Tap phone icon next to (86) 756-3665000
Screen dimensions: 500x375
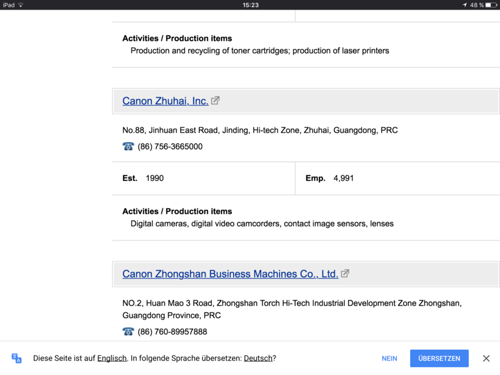click(128, 146)
